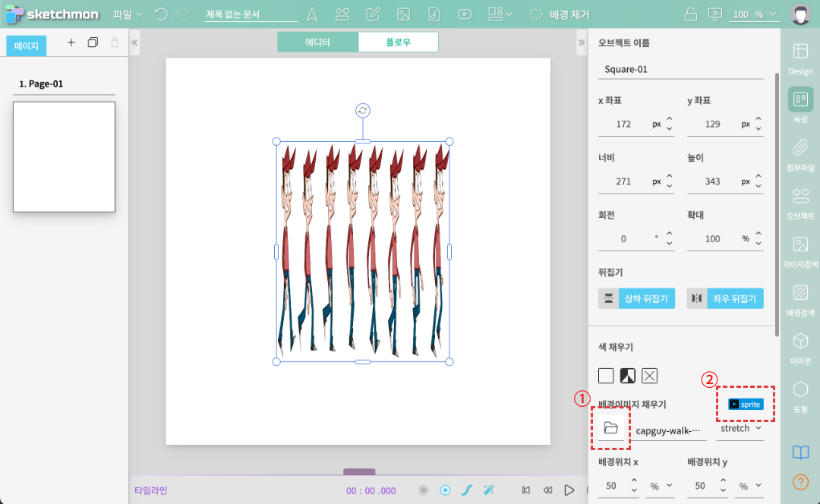Add a new page
The width and height of the screenshot is (820, 504).
click(71, 43)
